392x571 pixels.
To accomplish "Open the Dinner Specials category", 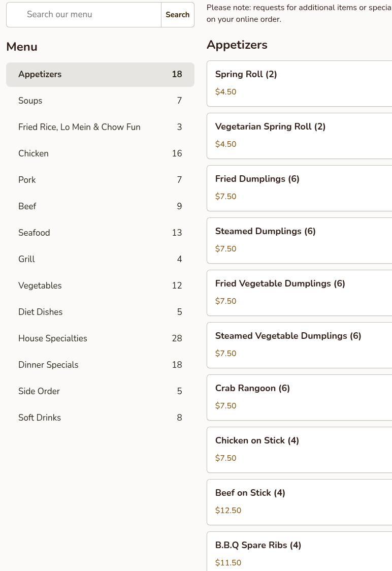I will coord(100,365).
